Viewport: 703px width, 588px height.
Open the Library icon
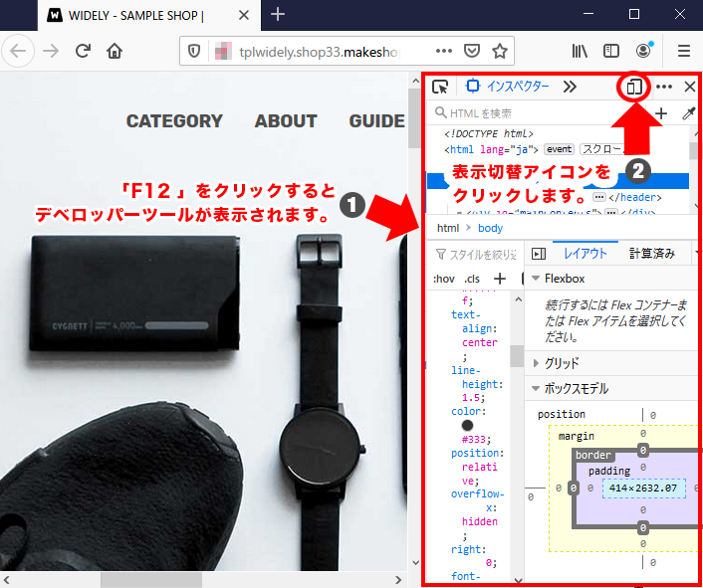[580, 51]
